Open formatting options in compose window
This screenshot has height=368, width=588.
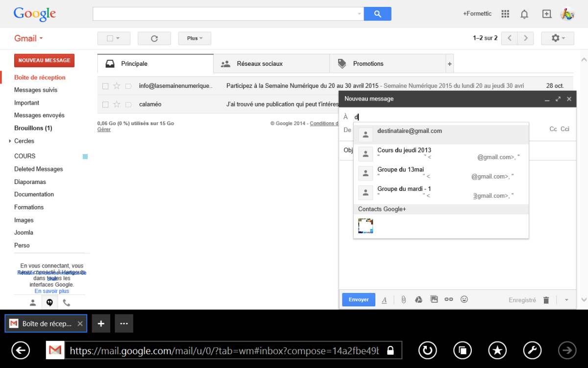[x=384, y=300]
